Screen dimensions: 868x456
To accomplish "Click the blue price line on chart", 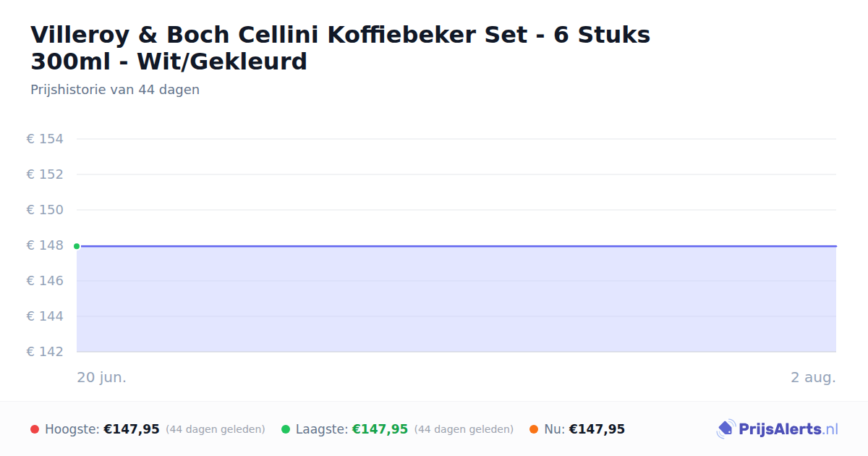I will (456, 246).
